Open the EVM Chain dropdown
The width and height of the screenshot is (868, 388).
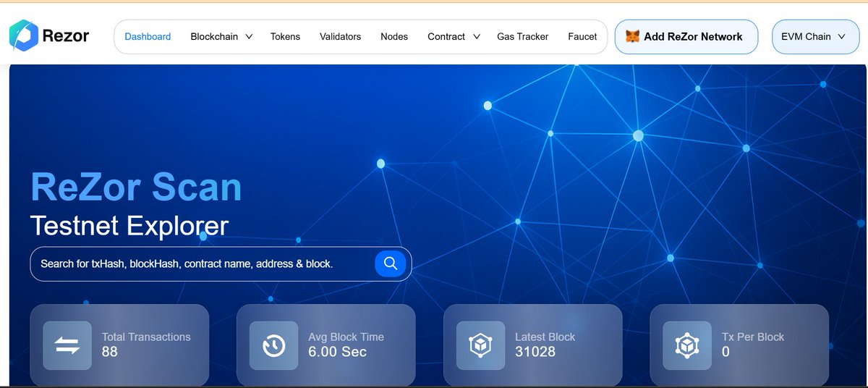(x=815, y=36)
